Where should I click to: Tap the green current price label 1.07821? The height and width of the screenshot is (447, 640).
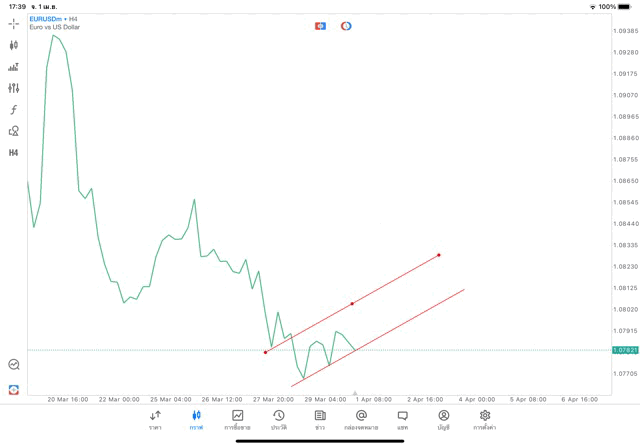[x=625, y=350]
